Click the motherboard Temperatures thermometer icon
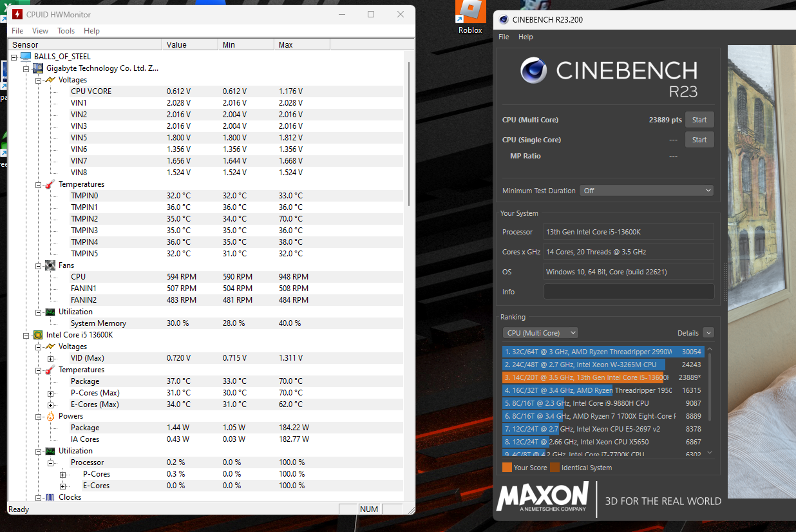This screenshot has width=796, height=532. pyautogui.click(x=50, y=184)
